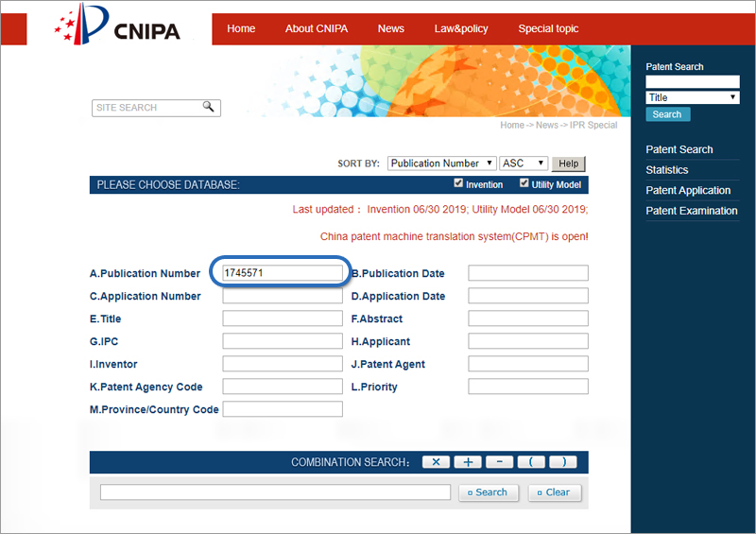The height and width of the screenshot is (534, 756).
Task: Click the CNIPA logo
Action: coord(117,26)
